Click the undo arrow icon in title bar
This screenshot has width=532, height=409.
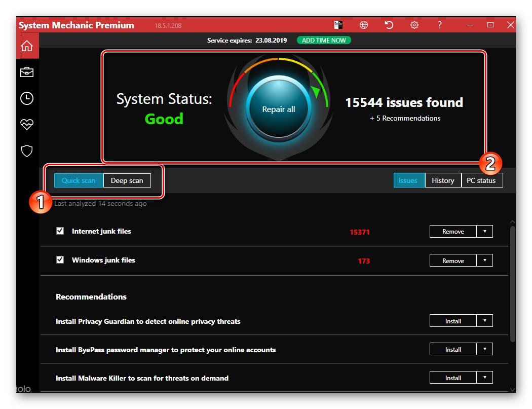coord(389,25)
